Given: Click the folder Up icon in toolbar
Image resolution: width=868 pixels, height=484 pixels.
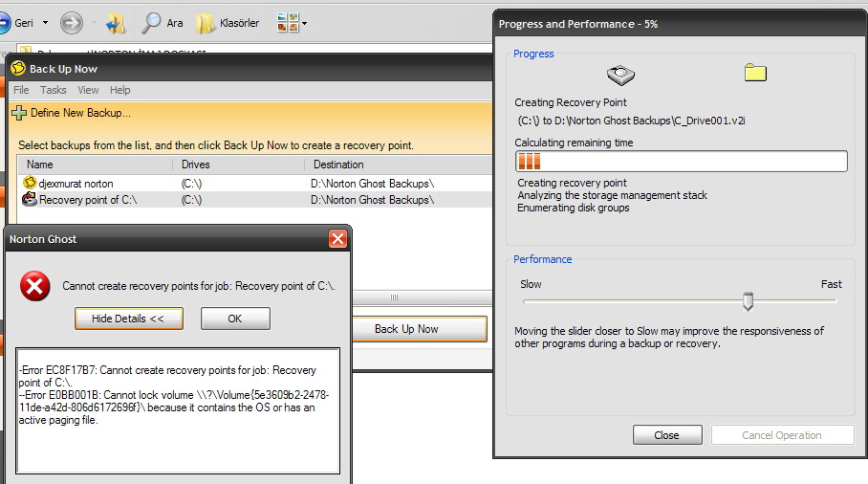Looking at the screenshot, I should [x=116, y=23].
